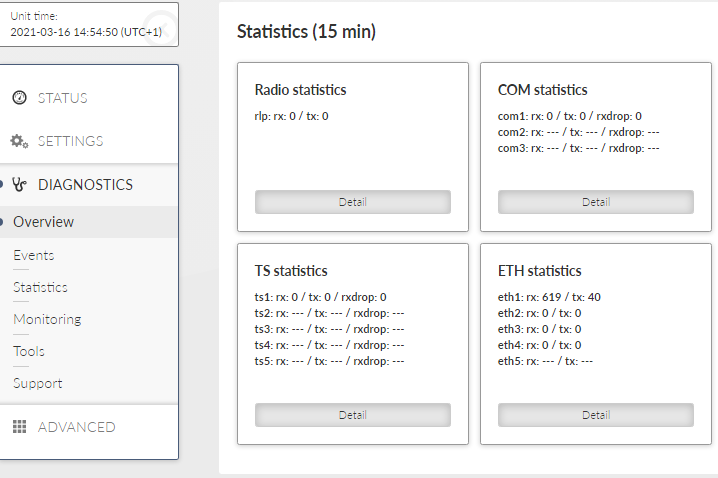Image resolution: width=718 pixels, height=478 pixels.
Task: Open the Tools submenu item
Action: point(29,351)
